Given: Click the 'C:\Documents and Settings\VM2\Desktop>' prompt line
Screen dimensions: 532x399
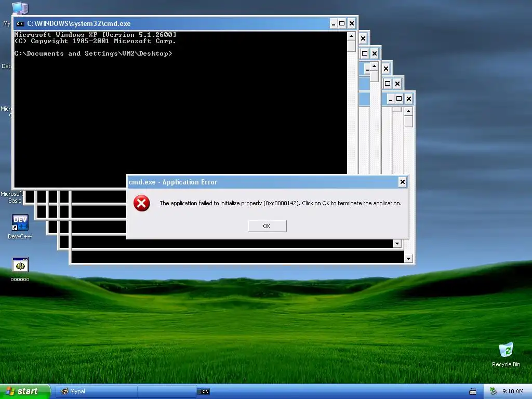Looking at the screenshot, I should point(93,54).
